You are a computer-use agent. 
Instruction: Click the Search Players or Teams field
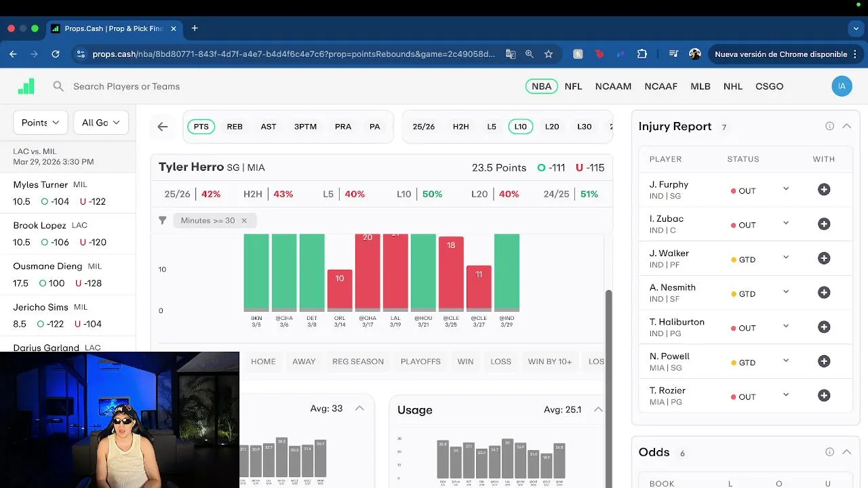[x=126, y=86]
